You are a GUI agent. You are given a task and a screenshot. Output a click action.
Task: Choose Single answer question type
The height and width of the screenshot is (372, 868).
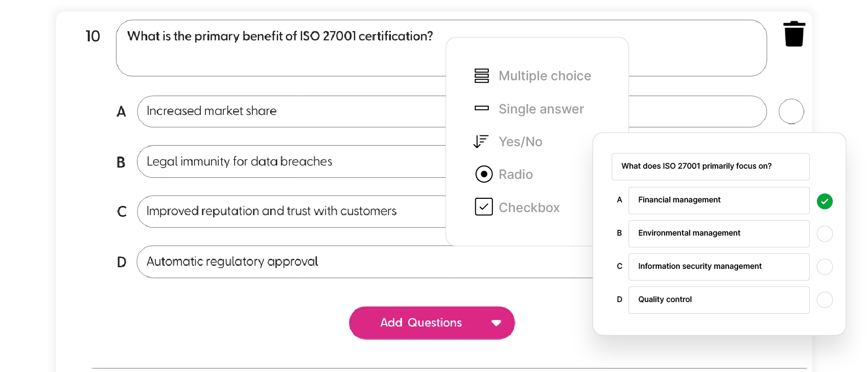pyautogui.click(x=541, y=109)
